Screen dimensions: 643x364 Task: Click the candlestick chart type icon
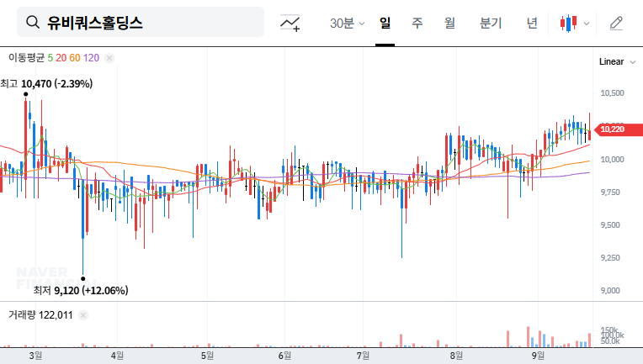568,24
